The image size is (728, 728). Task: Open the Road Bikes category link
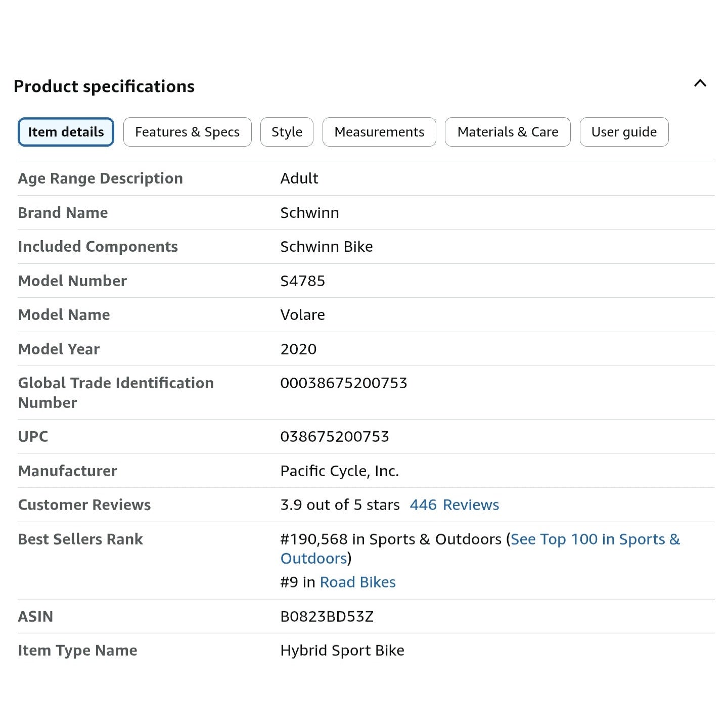coord(357,582)
